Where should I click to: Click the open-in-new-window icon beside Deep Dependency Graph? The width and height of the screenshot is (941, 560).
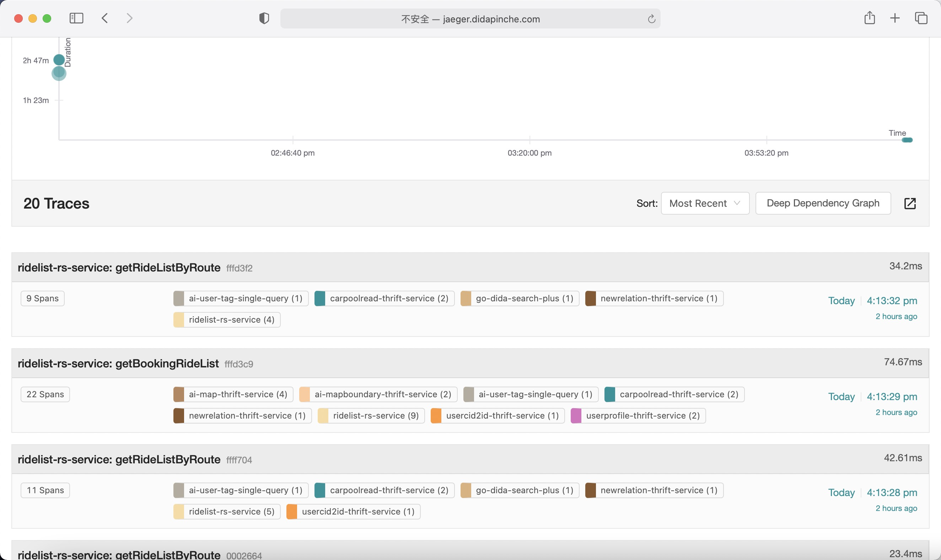click(x=910, y=203)
